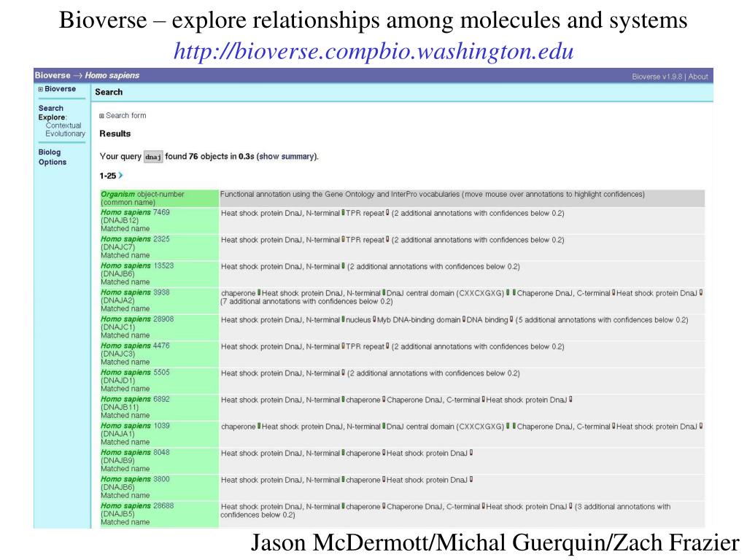Screen dimensions: 747x560
Task: Click Myb DNA-binding domain annotation
Action: click(x=419, y=320)
